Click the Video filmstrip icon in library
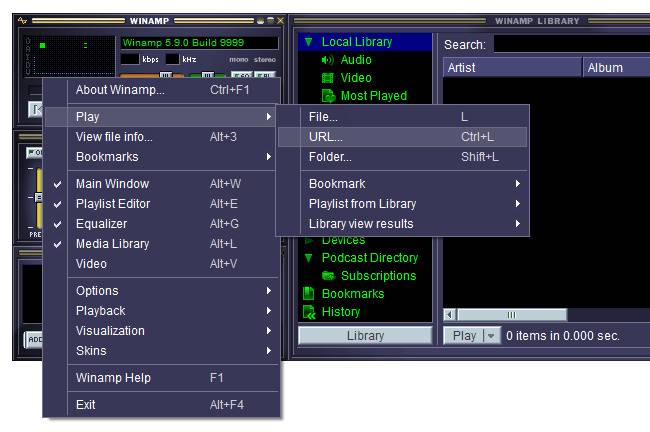This screenshot has height=432, width=650. tap(327, 78)
